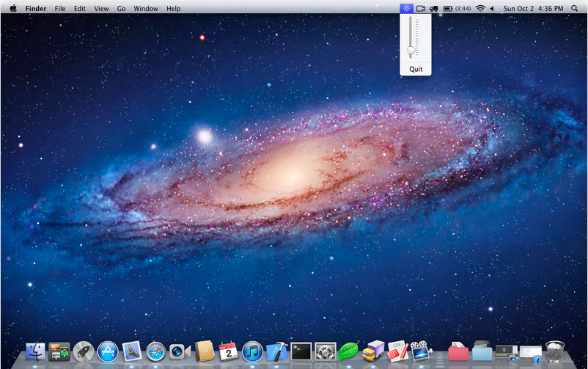Open iCal calendar icon in Dock
This screenshot has height=369, width=588.
tap(228, 351)
